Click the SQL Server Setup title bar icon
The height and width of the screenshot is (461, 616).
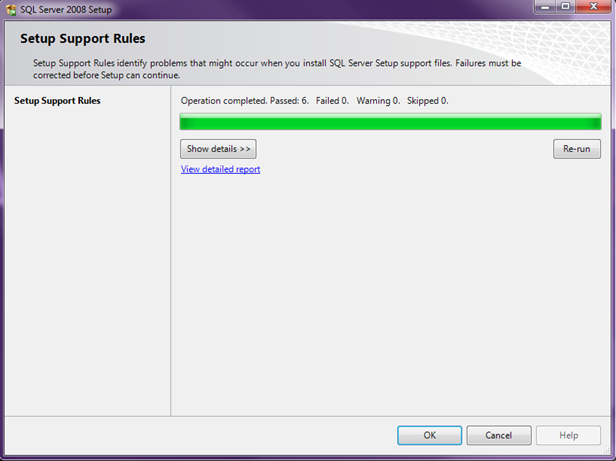tap(11, 9)
